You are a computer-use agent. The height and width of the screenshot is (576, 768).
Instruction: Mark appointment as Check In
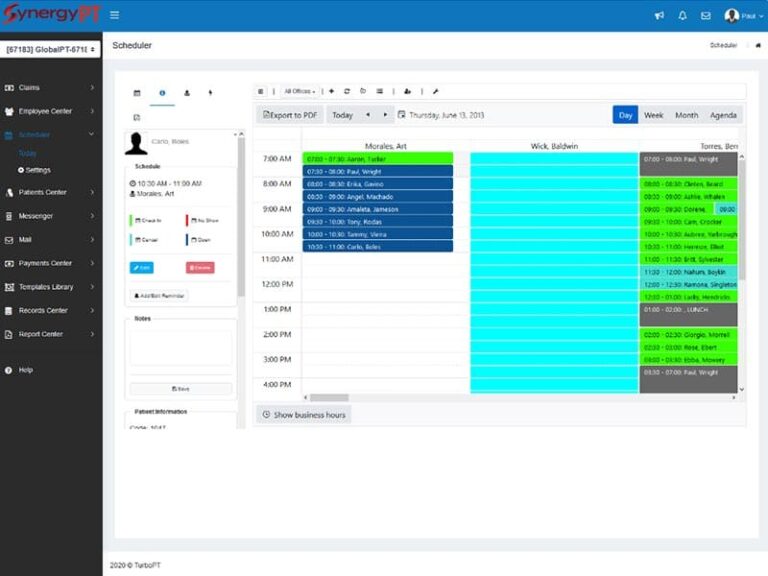148,220
